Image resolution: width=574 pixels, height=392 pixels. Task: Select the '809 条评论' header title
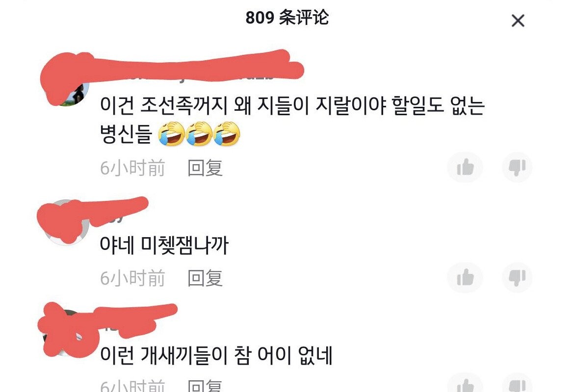pos(287,18)
